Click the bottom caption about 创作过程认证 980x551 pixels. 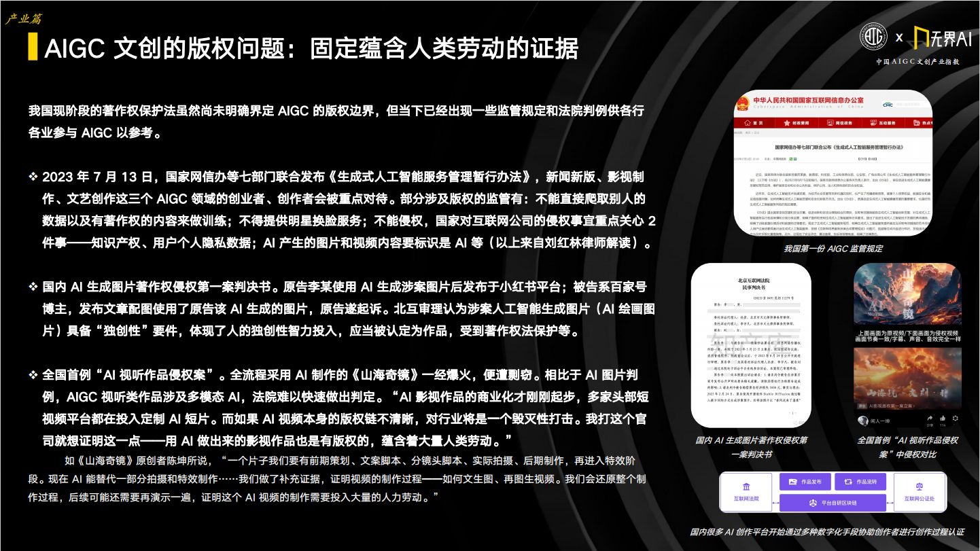[x=827, y=532]
